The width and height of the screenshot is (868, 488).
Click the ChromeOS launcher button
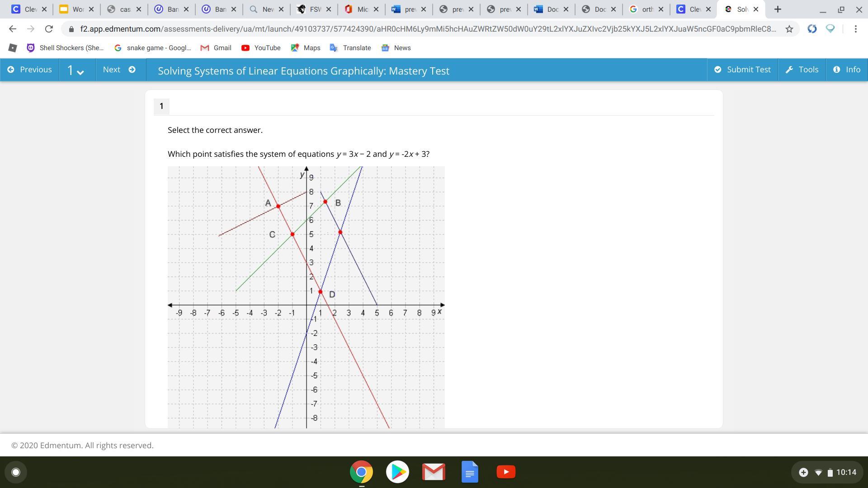[x=16, y=472]
